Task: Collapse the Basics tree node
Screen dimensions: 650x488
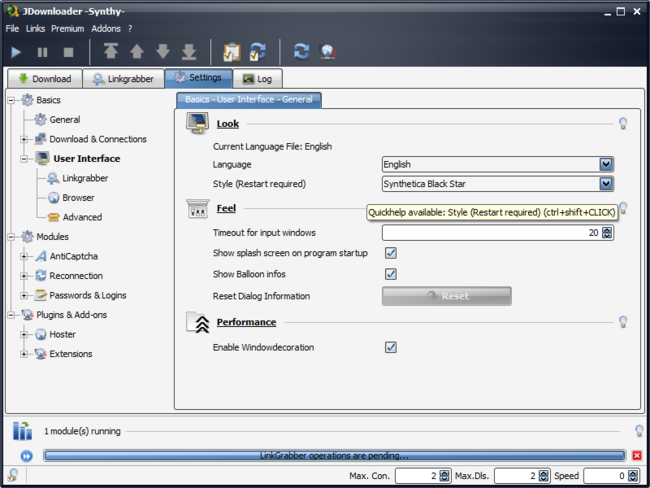Action: [11, 100]
